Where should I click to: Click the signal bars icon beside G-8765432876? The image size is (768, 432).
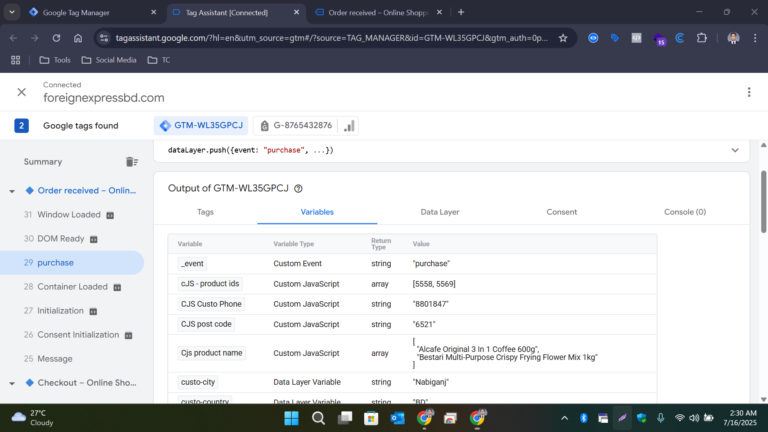coord(349,126)
